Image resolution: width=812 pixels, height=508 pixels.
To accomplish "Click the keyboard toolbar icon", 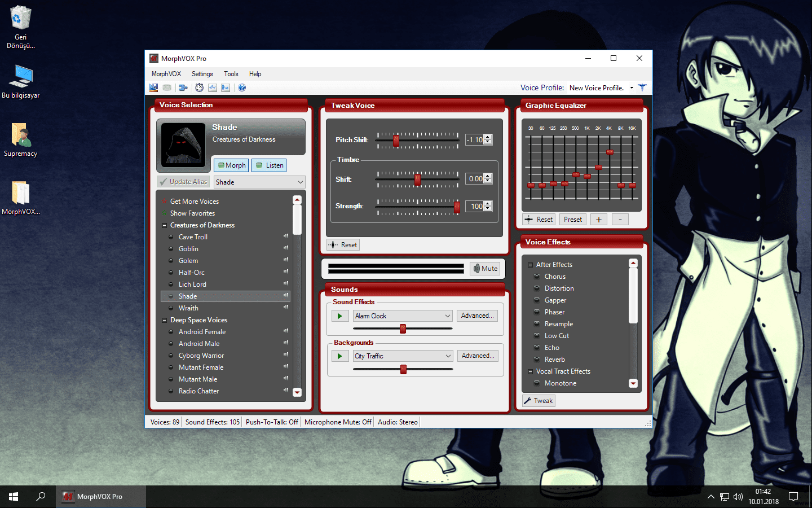I will coord(167,87).
